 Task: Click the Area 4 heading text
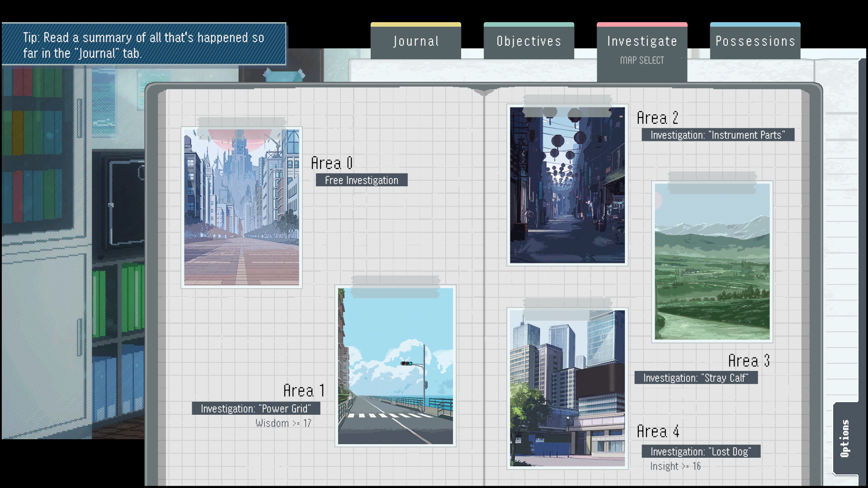pos(658,432)
